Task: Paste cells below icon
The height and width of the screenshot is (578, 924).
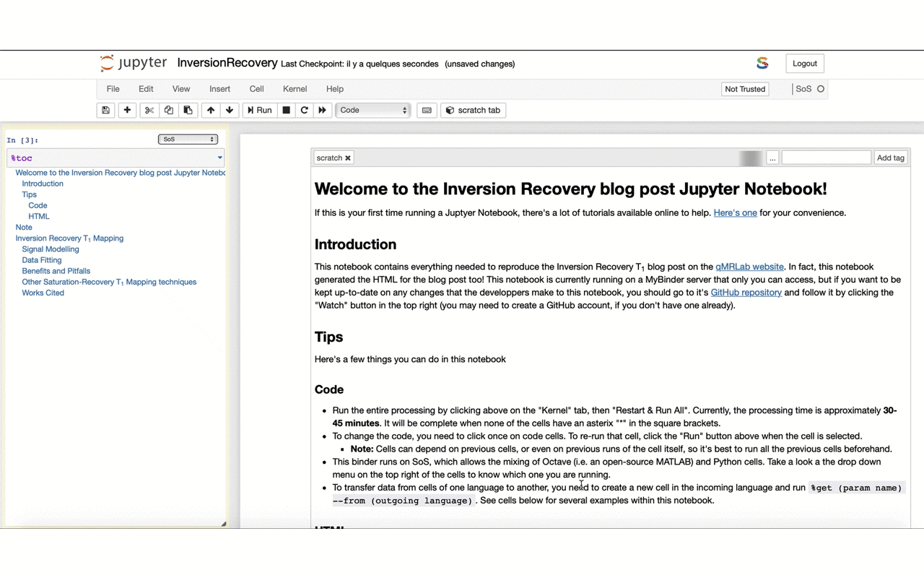Action: click(x=188, y=111)
